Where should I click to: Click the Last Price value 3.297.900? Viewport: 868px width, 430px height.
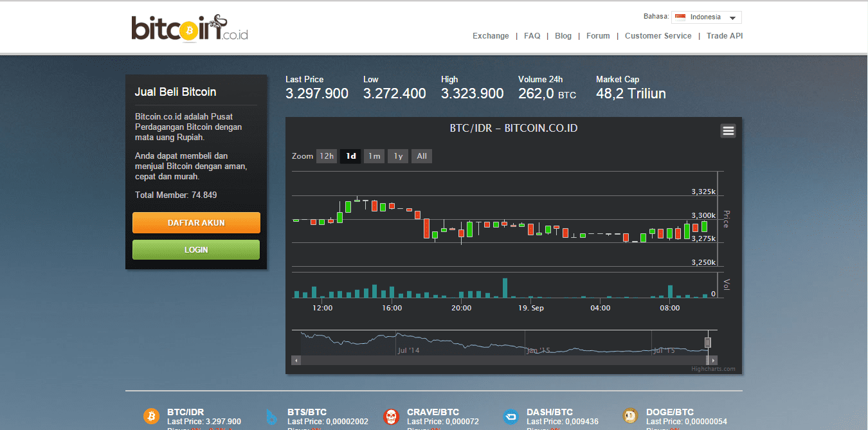coord(317,94)
